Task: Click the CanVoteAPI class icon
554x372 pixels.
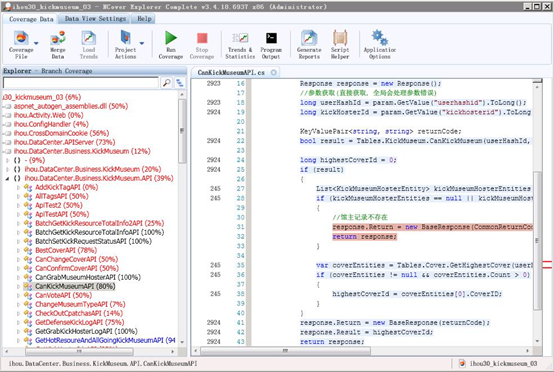Action: 28,295
